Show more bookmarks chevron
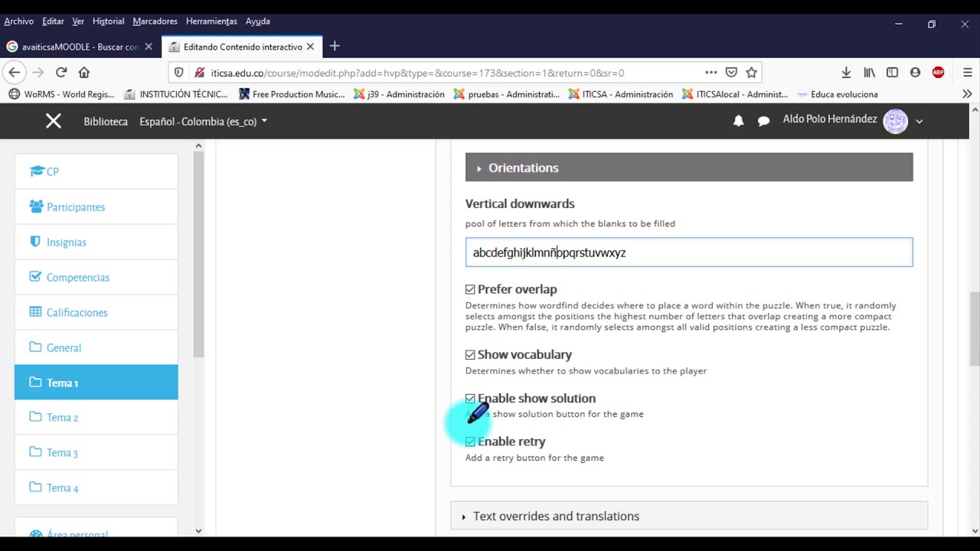The width and height of the screenshot is (980, 551). 967,94
